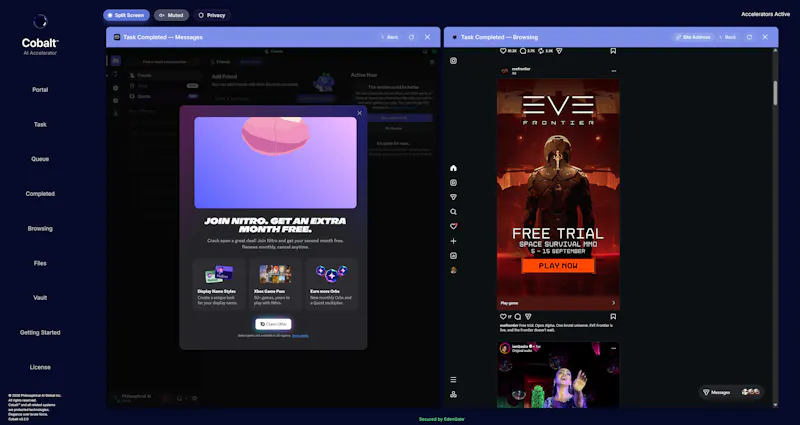Open Reels in the Instagram sidebar

pos(454,183)
